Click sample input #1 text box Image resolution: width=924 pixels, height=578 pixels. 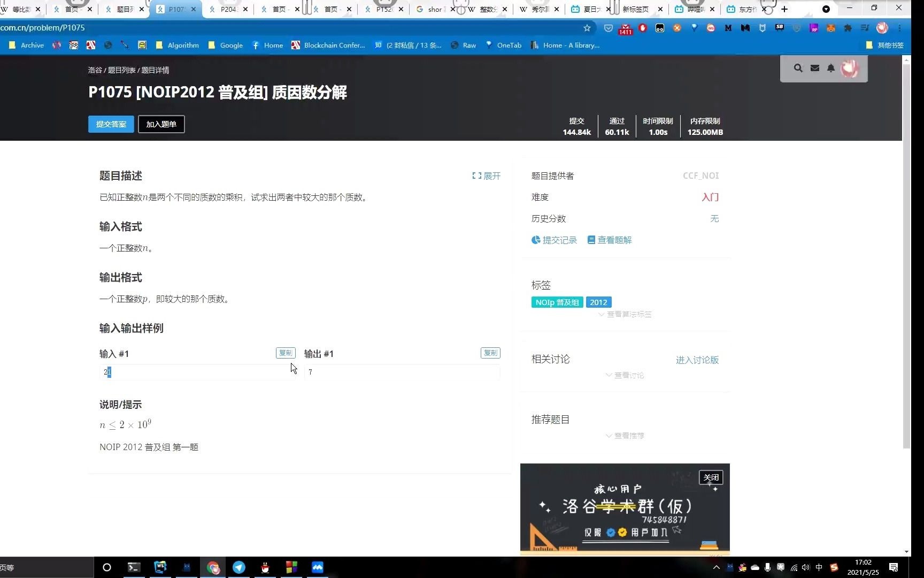[197, 372]
